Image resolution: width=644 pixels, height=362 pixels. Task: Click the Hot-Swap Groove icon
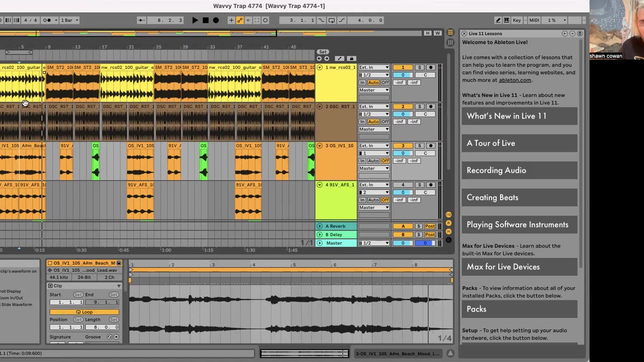tap(110, 337)
